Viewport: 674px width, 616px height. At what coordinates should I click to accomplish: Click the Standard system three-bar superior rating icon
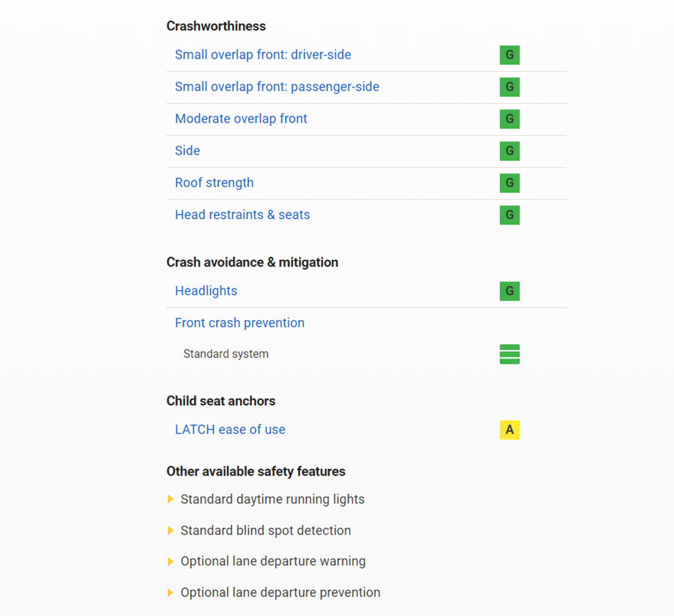tap(509, 354)
